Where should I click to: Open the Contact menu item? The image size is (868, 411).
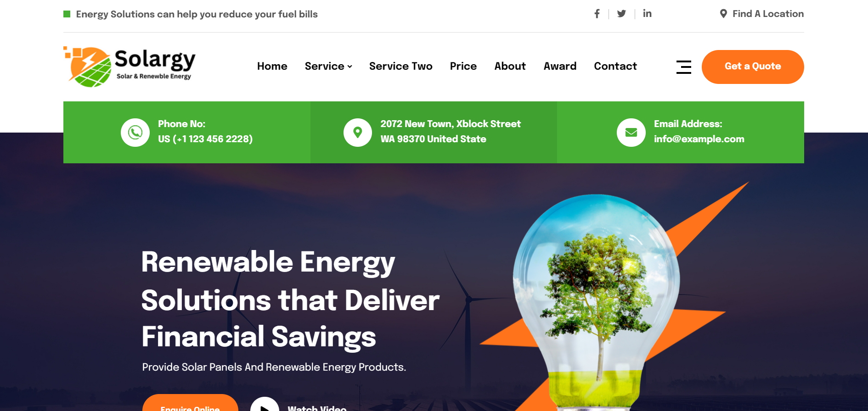click(615, 66)
